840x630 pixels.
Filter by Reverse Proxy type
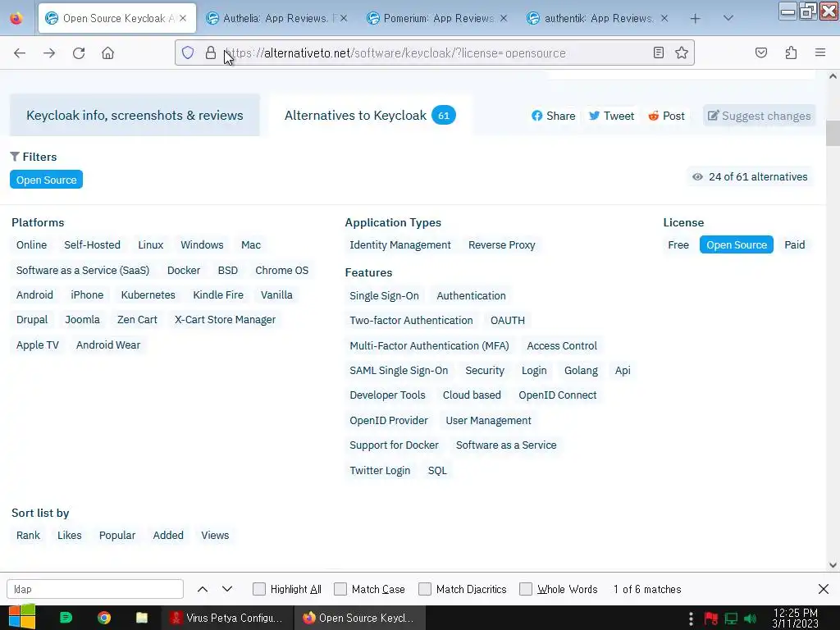(501, 244)
